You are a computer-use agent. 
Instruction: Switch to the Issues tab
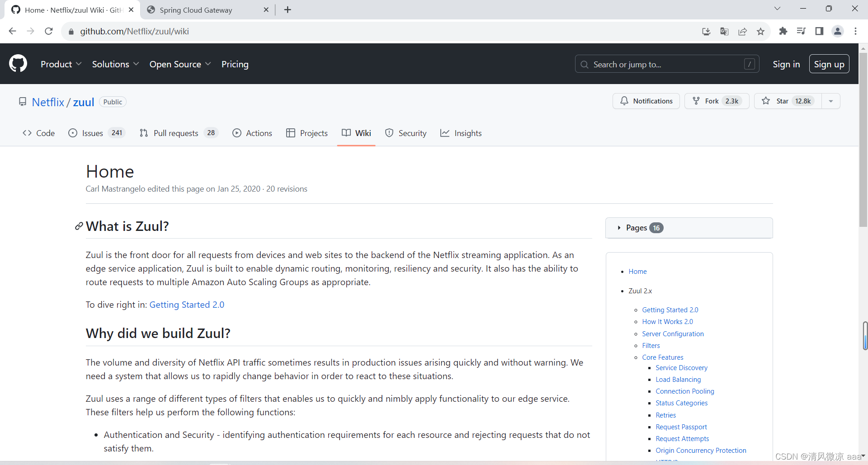point(97,133)
